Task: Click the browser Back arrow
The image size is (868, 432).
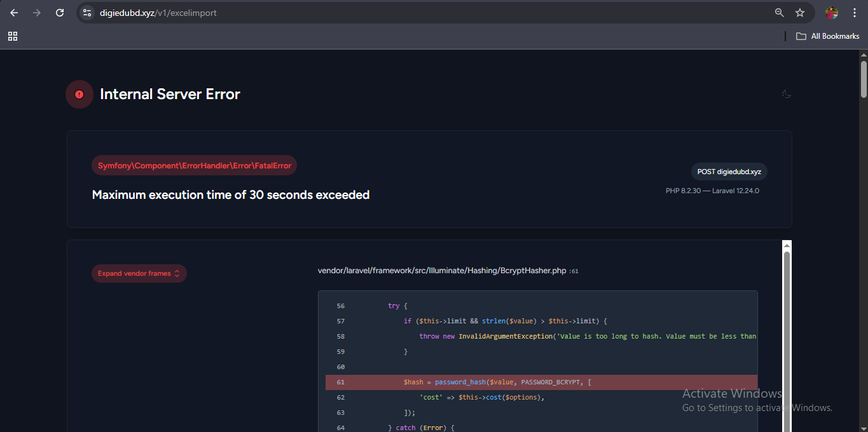Action: pyautogui.click(x=14, y=13)
